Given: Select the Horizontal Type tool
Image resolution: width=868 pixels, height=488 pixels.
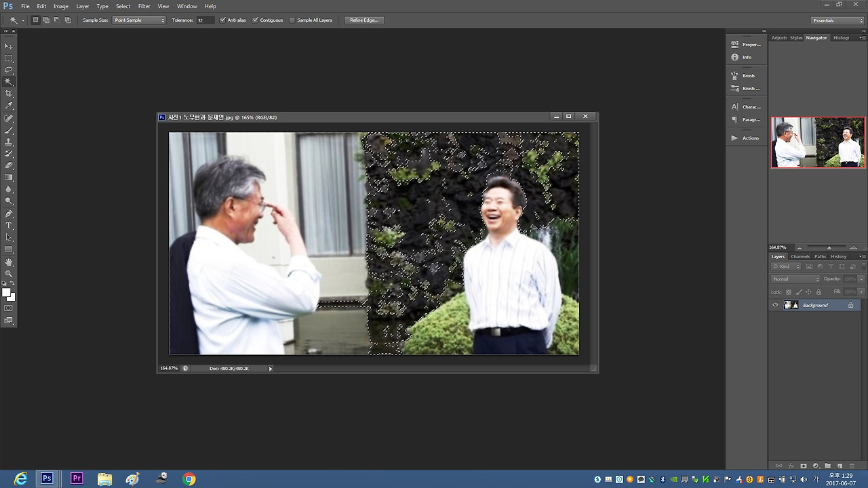Looking at the screenshot, I should 9,226.
